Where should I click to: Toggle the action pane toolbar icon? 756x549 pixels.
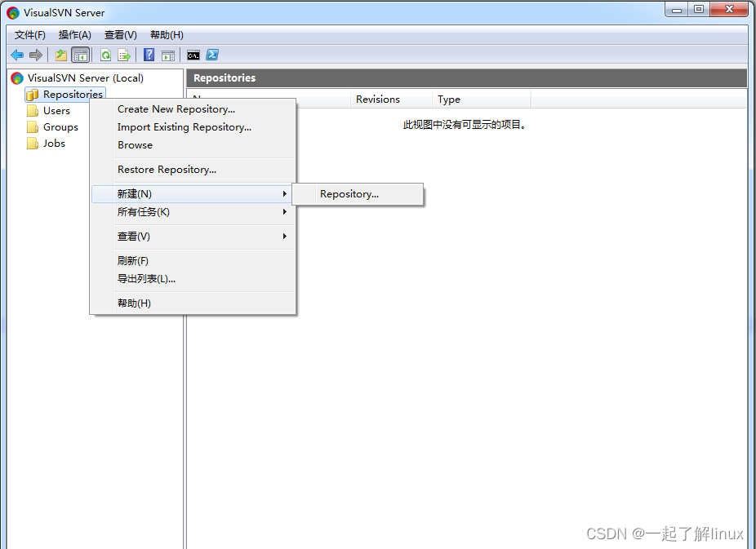point(168,55)
